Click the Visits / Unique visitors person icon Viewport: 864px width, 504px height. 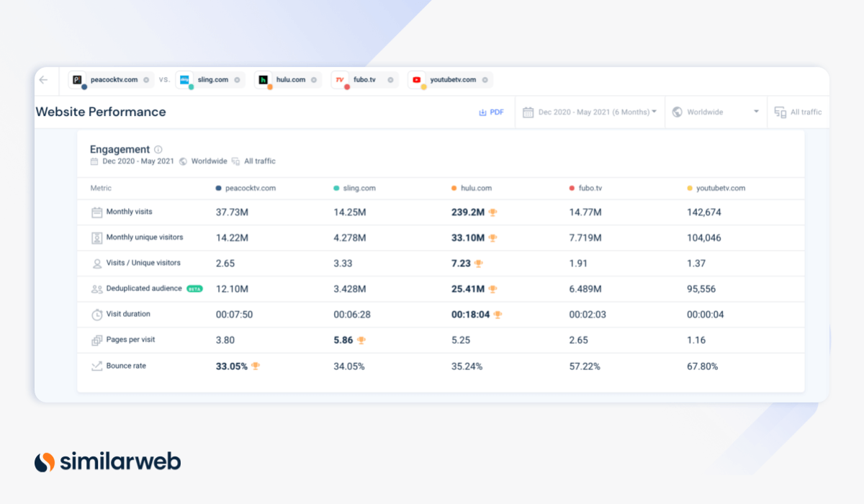click(x=96, y=264)
